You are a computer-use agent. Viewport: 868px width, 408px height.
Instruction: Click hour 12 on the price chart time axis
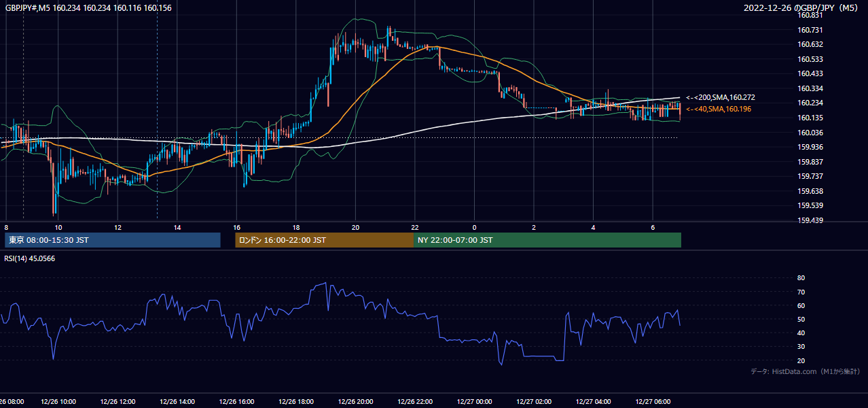[x=117, y=227]
